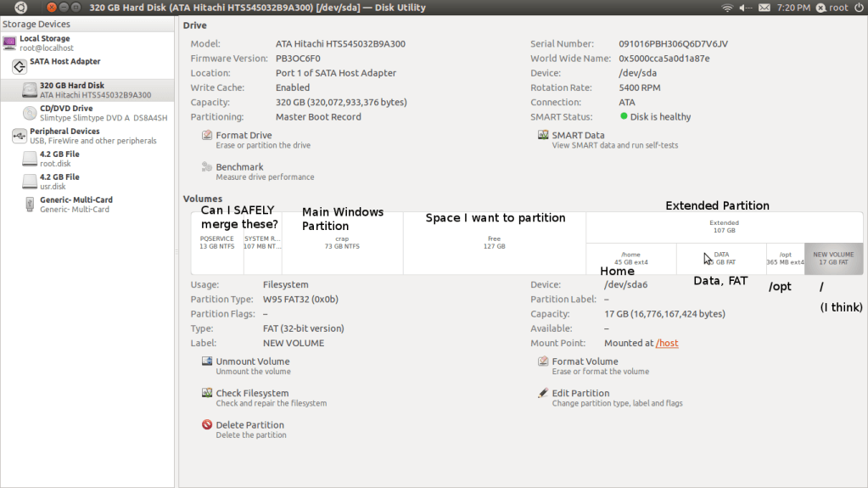The height and width of the screenshot is (488, 868).
Task: Run Check Filesystem on the volume
Action: [251, 394]
